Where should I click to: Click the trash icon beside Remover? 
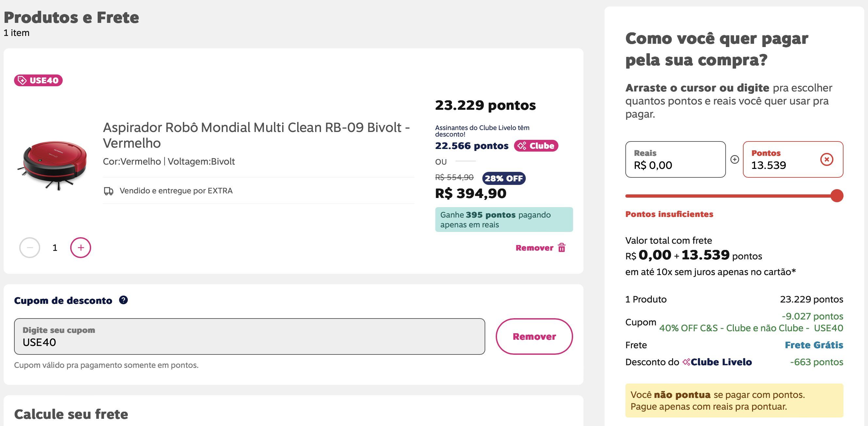tap(562, 248)
